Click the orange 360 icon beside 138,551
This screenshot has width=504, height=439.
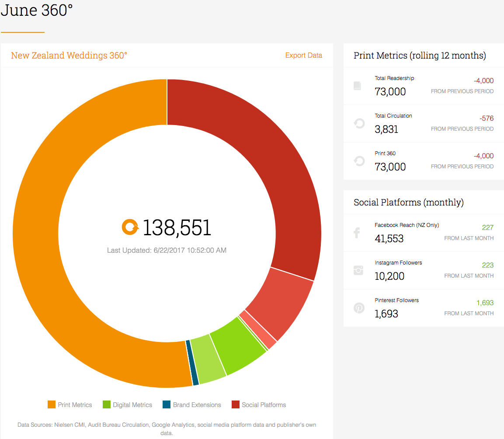[130, 227]
